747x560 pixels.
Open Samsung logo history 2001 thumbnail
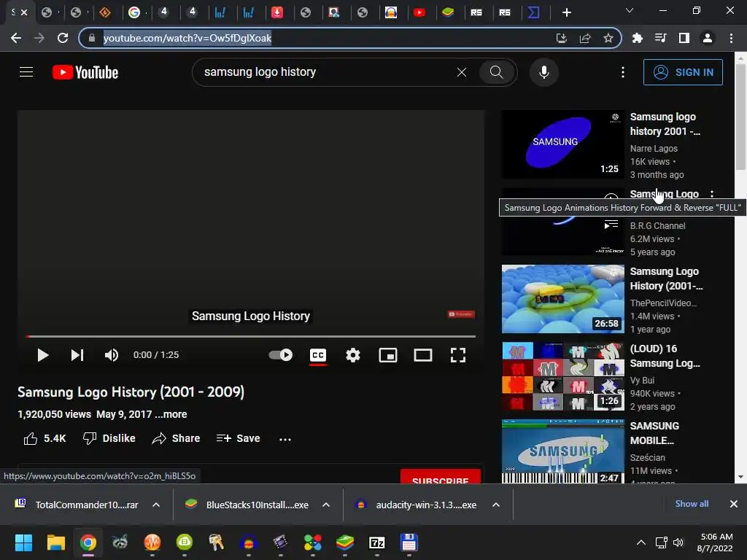pos(562,144)
